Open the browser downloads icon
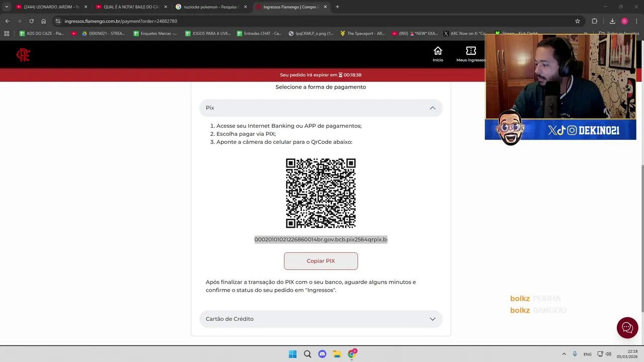 [612, 21]
